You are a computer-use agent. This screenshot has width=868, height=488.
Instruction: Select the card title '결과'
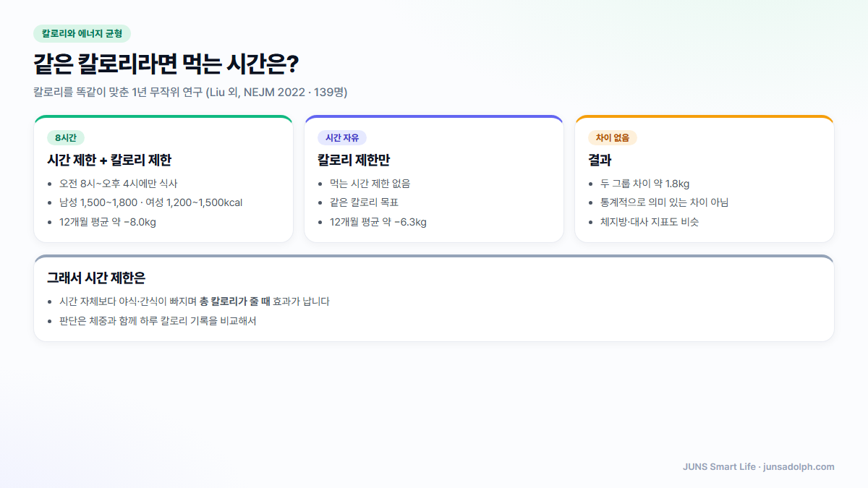click(600, 160)
